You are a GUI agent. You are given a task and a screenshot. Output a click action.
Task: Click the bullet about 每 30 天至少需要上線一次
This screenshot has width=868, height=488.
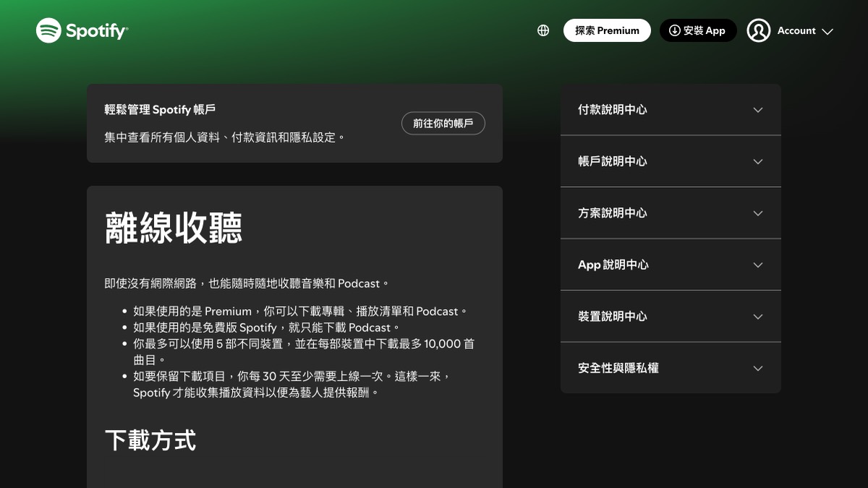pos(293,385)
